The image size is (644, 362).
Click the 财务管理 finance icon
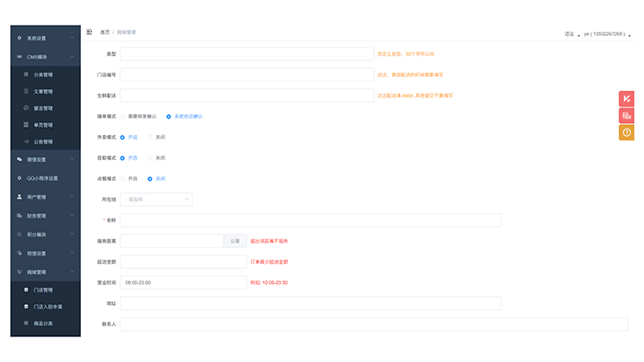pos(19,216)
